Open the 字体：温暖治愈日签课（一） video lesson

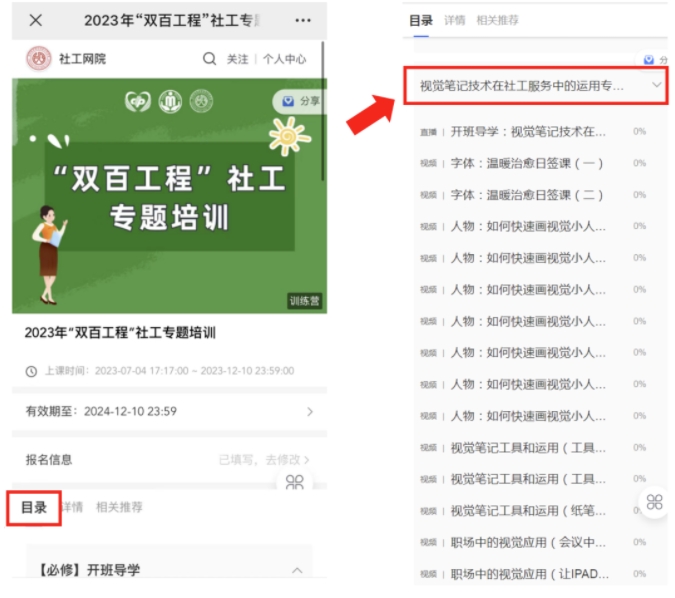pyautogui.click(x=527, y=163)
